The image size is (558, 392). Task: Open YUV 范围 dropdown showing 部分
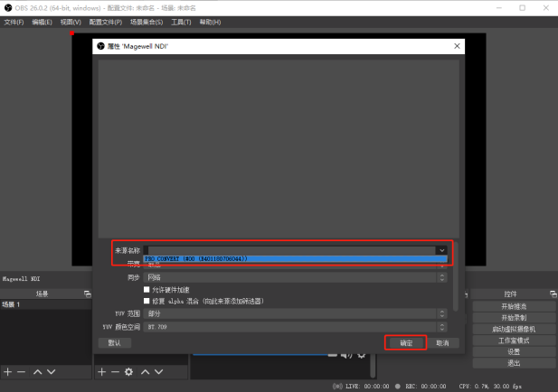(296, 313)
